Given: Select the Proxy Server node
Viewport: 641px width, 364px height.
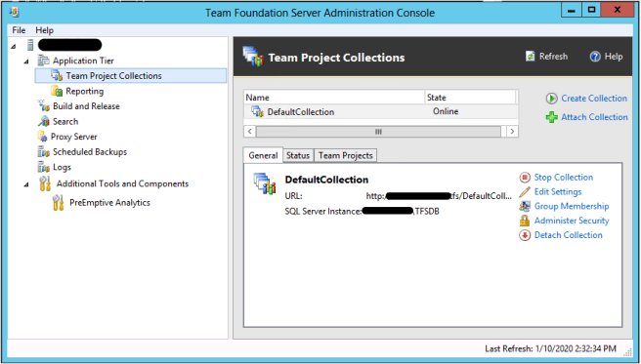Looking at the screenshot, I should (74, 137).
